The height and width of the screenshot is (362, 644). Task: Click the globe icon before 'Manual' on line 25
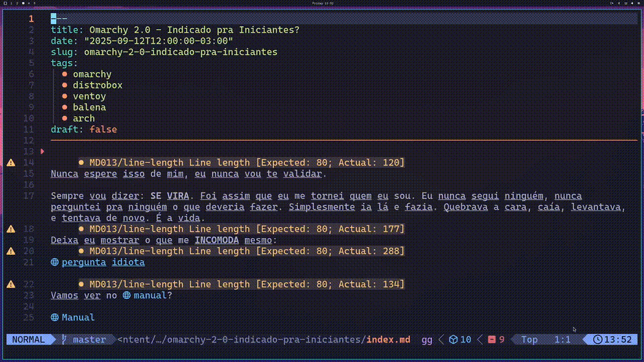54,317
